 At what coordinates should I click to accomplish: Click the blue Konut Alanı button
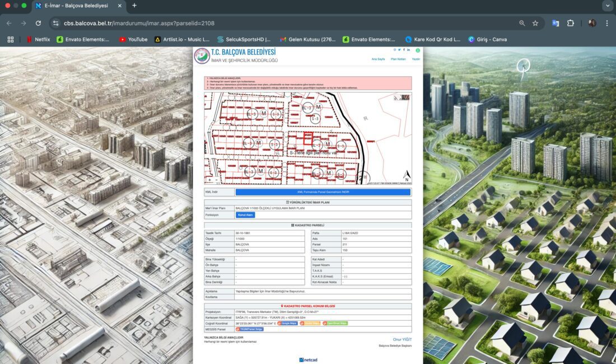tap(245, 214)
